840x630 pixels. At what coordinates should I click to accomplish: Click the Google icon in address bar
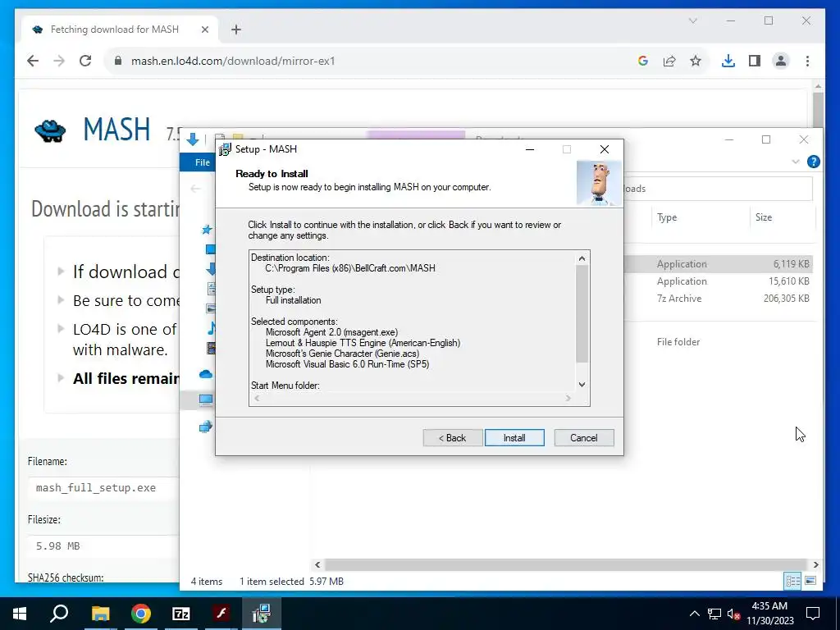click(643, 61)
